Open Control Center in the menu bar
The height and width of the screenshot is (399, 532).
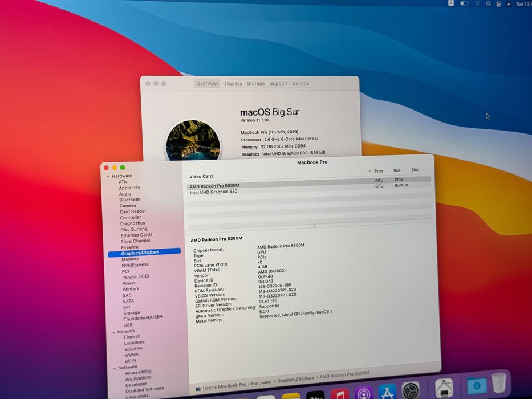[498, 4]
